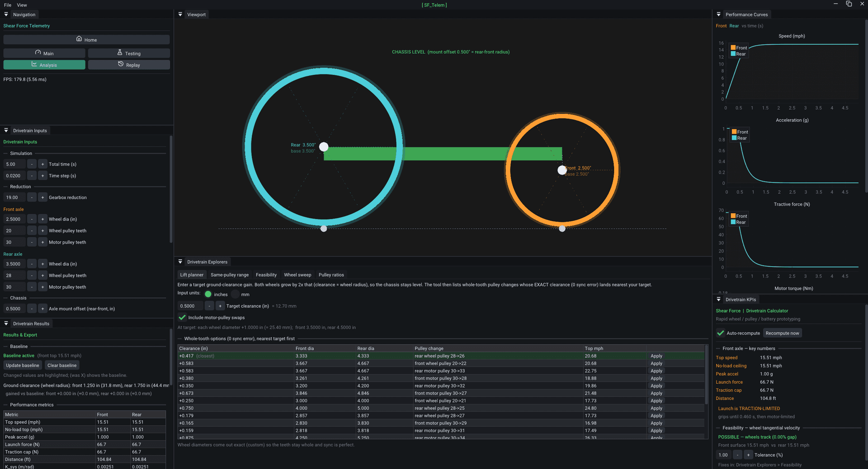Image resolution: width=868 pixels, height=469 pixels.
Task: Collapse the Drivetrain Inputs panel
Action: [x=6, y=131]
